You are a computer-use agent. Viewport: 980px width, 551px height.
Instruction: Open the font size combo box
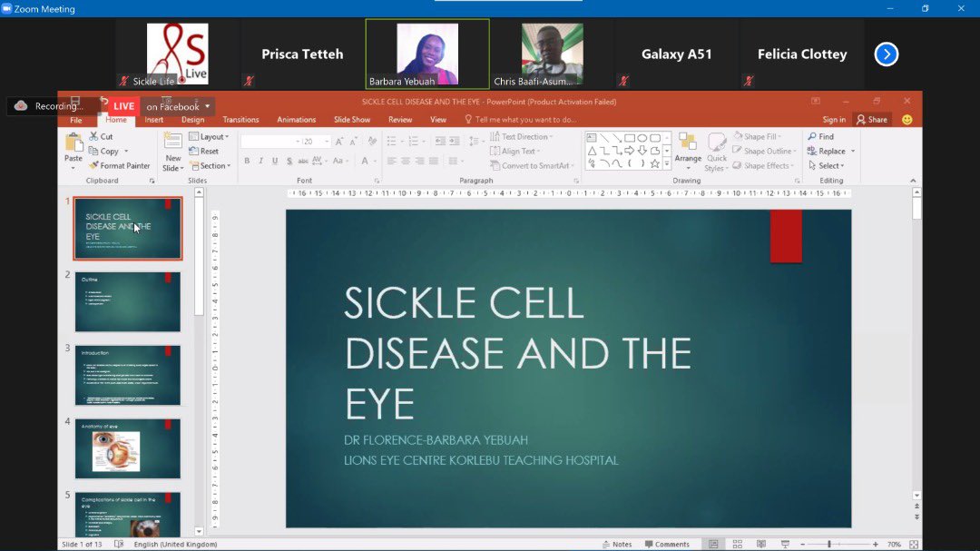pyautogui.click(x=317, y=142)
